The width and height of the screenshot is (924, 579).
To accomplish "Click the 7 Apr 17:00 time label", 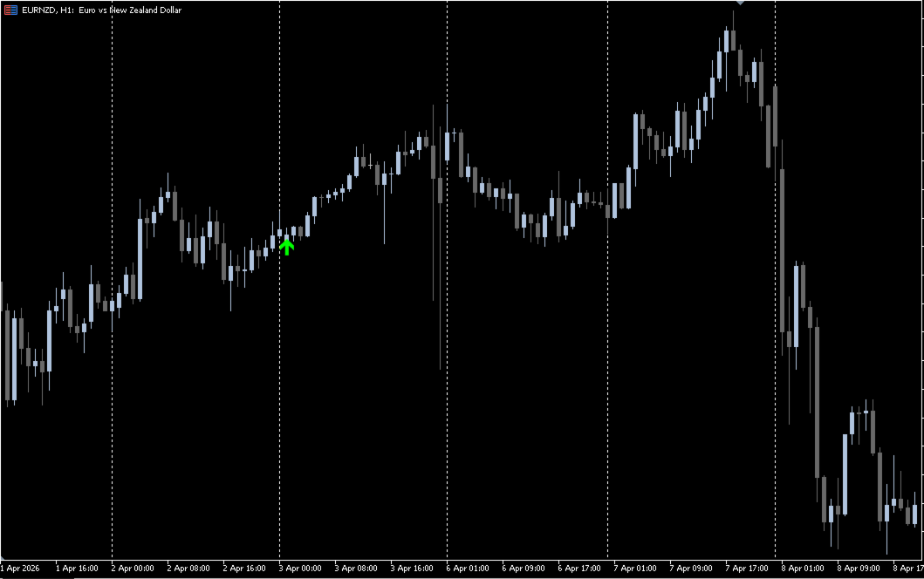I will coord(747,569).
